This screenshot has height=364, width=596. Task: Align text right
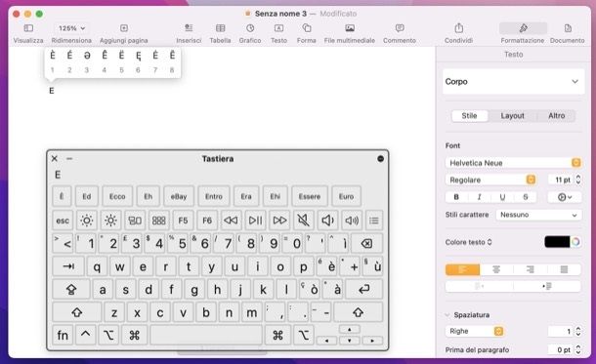(x=530, y=269)
